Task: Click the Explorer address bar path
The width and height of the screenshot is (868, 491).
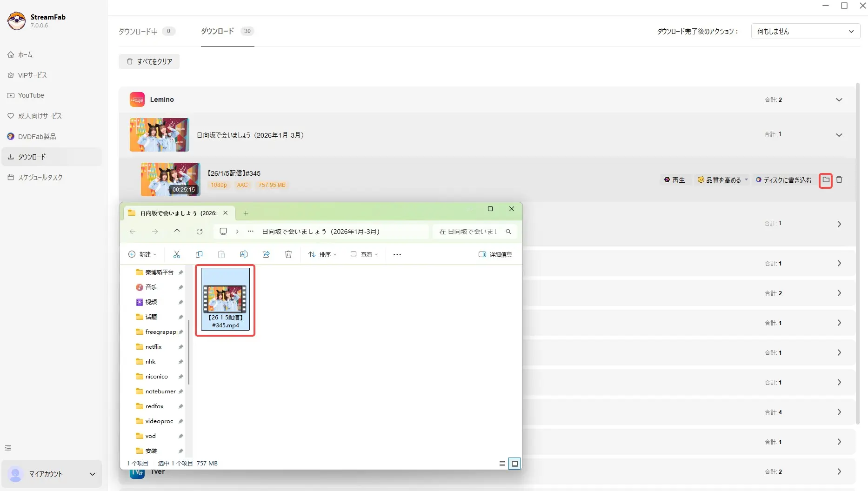Action: tap(321, 232)
